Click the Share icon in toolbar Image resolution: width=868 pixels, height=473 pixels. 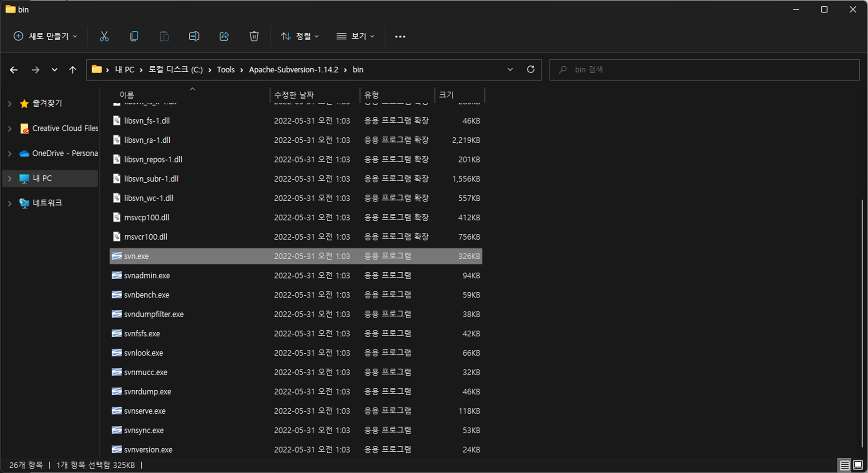(x=224, y=36)
